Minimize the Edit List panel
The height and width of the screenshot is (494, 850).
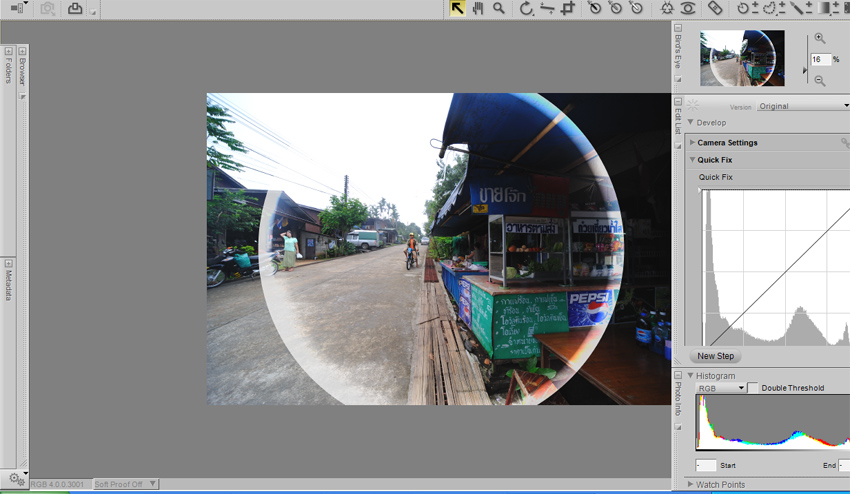click(x=678, y=101)
